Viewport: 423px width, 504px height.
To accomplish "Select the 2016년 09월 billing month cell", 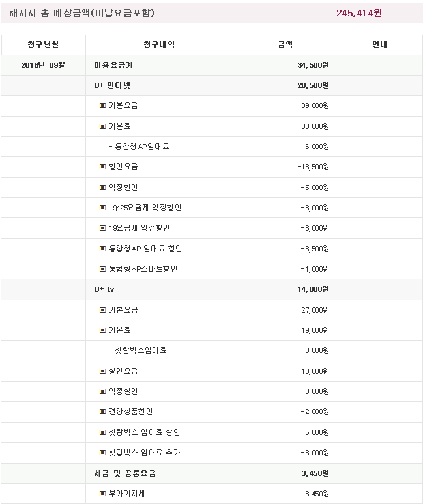I will (43, 65).
